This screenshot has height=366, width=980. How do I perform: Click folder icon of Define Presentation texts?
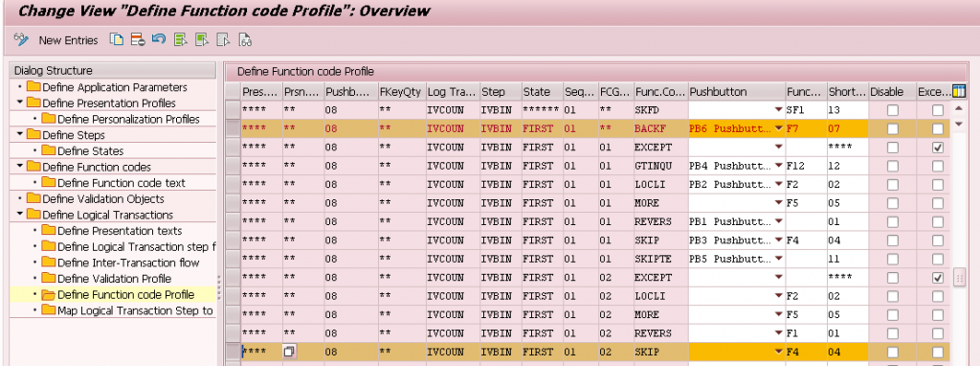click(49, 231)
